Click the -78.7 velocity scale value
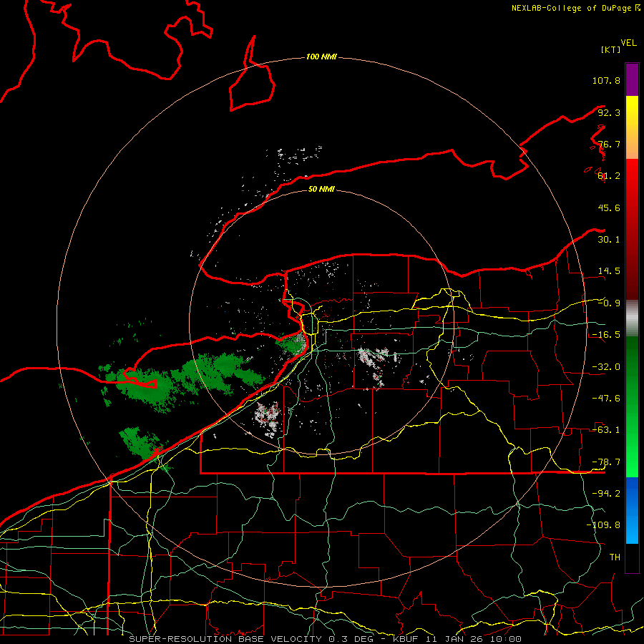Image resolution: width=644 pixels, height=644 pixels. coord(606,462)
